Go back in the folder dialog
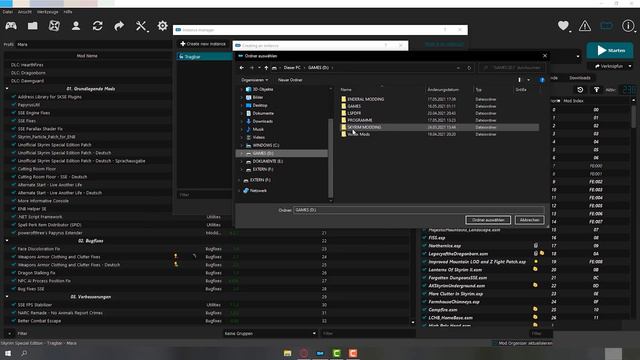The height and width of the screenshot is (360, 640). 242,68
